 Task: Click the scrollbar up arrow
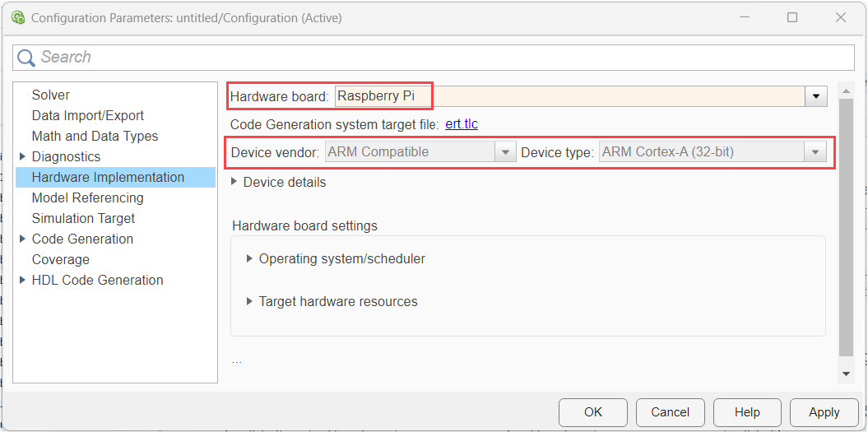click(x=846, y=91)
